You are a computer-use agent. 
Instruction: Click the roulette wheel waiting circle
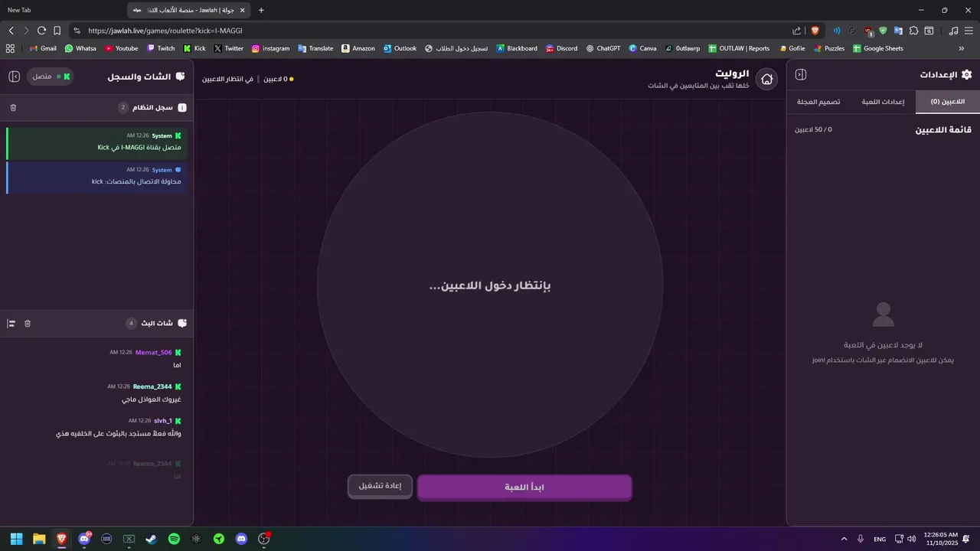(490, 285)
